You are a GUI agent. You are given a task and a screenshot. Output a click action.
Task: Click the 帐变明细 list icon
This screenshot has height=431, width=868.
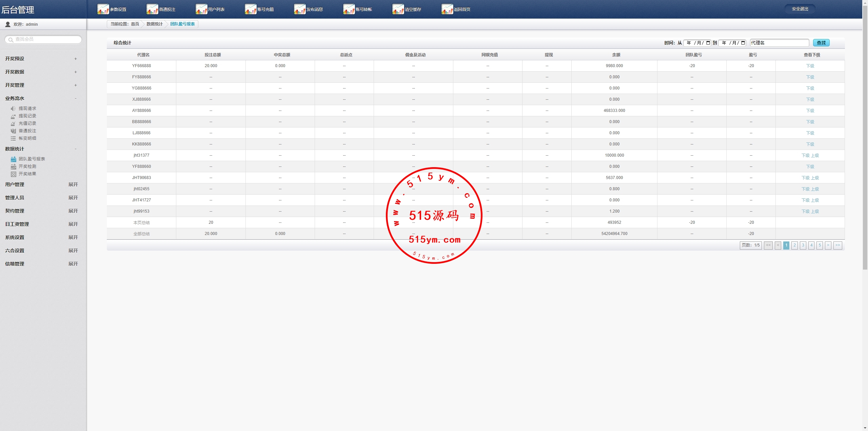coord(13,138)
